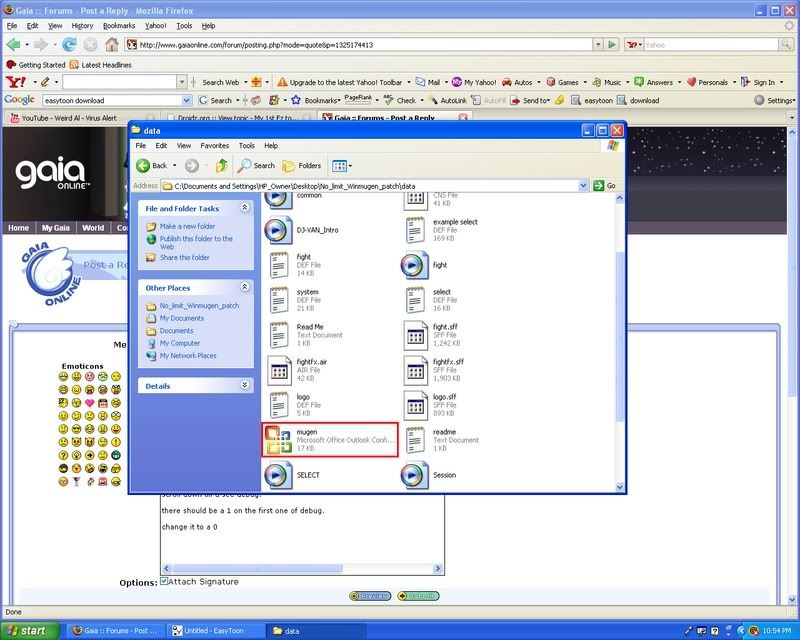The width and height of the screenshot is (800, 640).
Task: Open Untitled - EasyToon taskbar button
Action: pyautogui.click(x=216, y=631)
